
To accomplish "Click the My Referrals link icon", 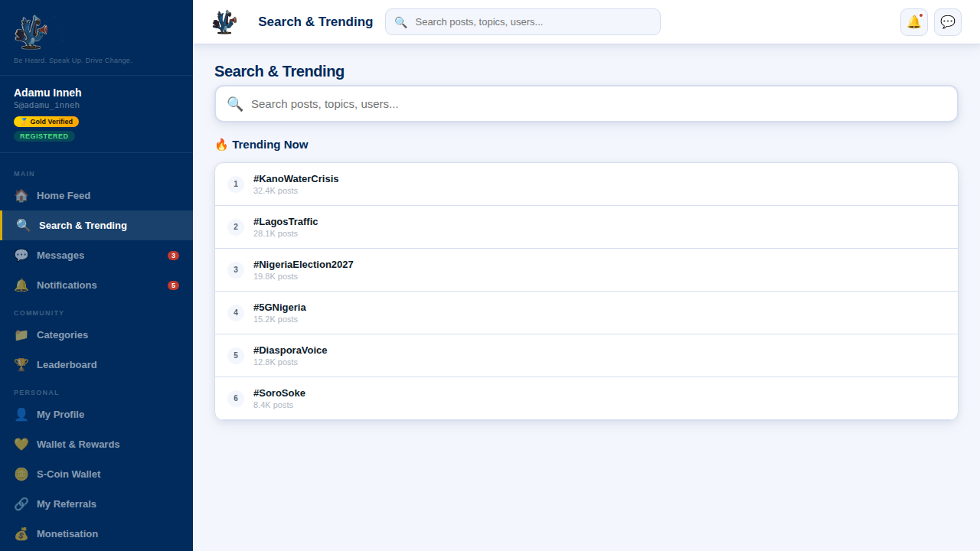I will click(21, 504).
